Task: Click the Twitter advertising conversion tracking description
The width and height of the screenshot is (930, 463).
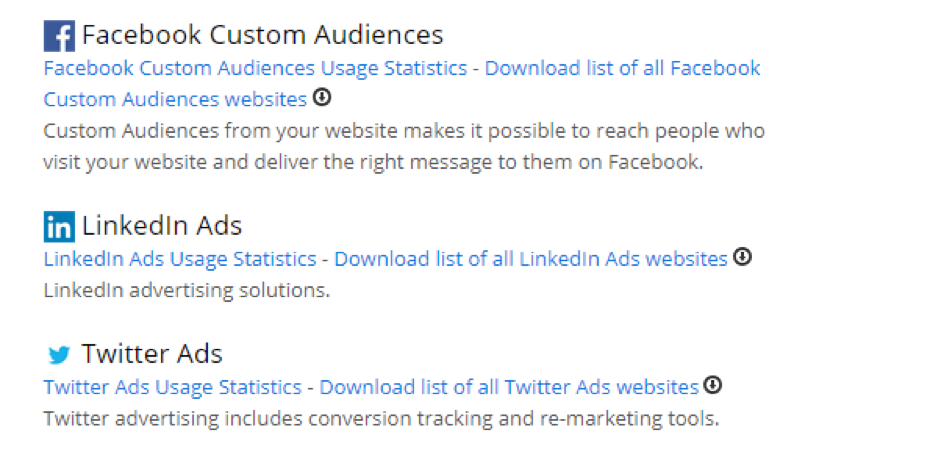Action: pyautogui.click(x=380, y=418)
